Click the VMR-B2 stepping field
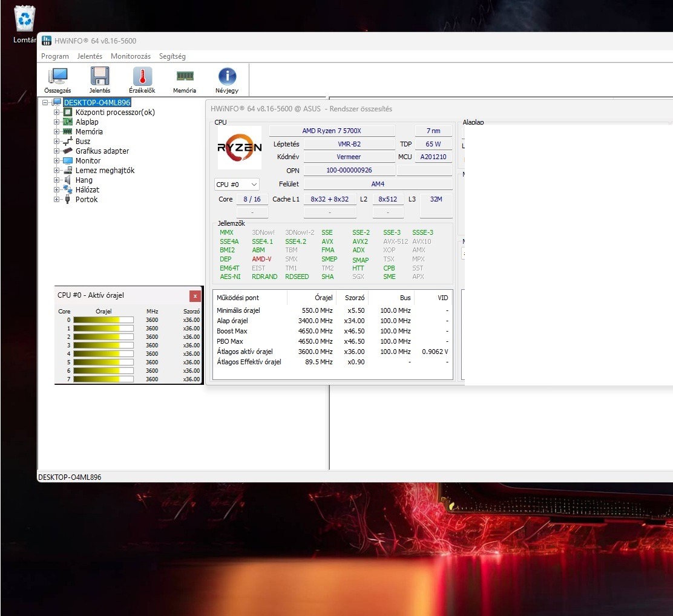 (x=349, y=144)
